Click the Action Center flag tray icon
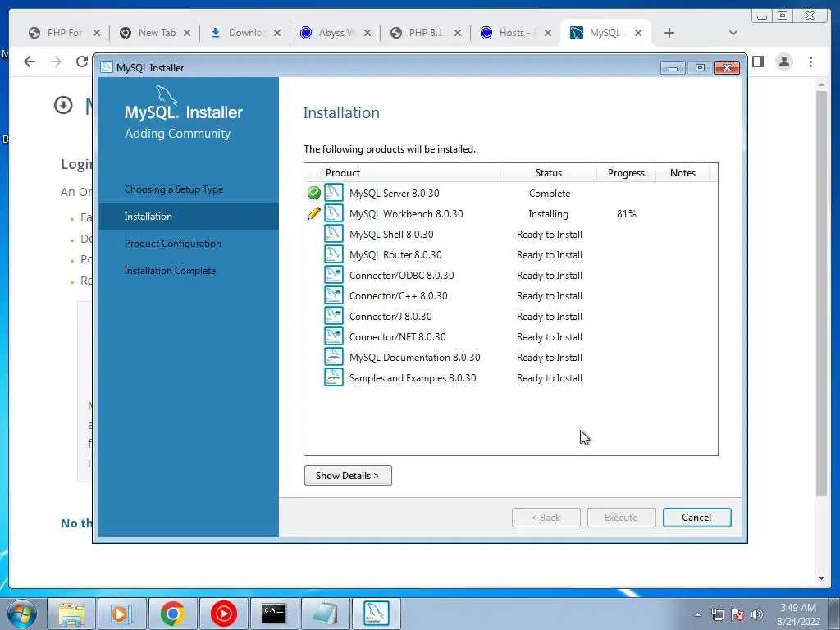 click(737, 614)
